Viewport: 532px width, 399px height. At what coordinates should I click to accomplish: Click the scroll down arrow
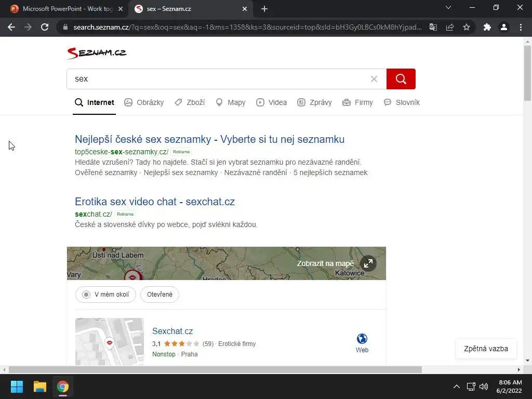pos(527,361)
